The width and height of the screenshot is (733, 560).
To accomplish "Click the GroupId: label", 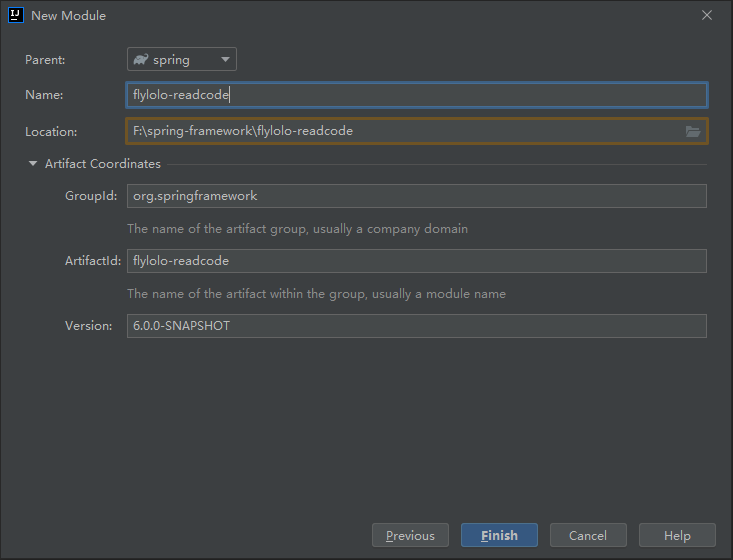I will (x=91, y=196).
